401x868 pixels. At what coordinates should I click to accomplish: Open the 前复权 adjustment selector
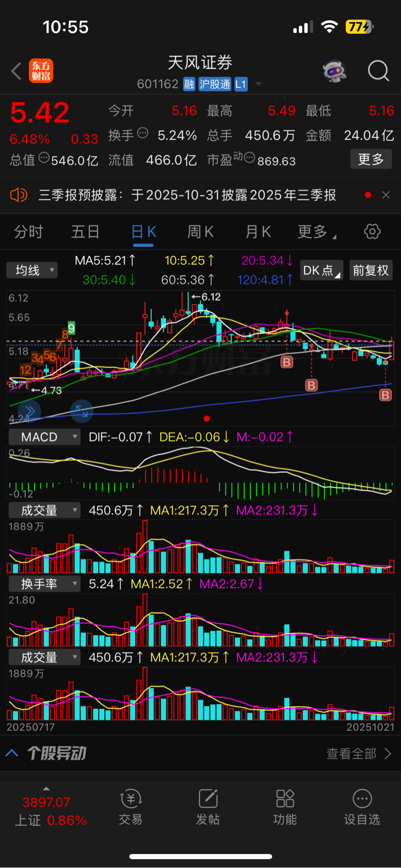pos(371,270)
